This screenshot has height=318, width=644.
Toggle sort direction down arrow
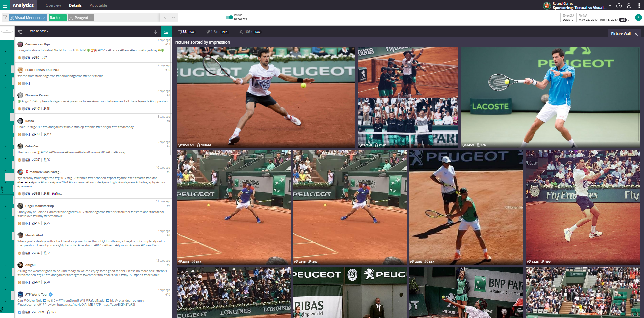(x=155, y=32)
